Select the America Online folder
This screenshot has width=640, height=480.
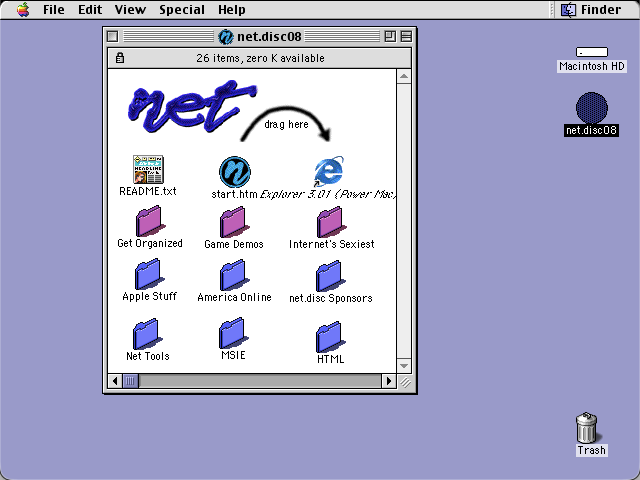(233, 275)
